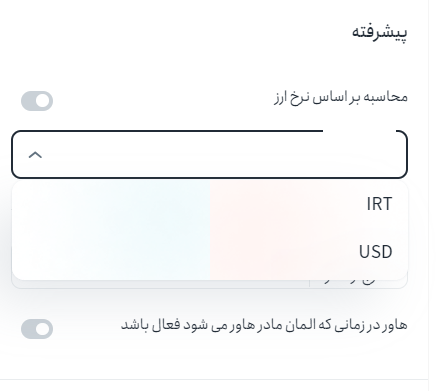The width and height of the screenshot is (442, 391).
Task: Click the محاسبه بر اساس نرخ ارز label
Action: (341, 98)
